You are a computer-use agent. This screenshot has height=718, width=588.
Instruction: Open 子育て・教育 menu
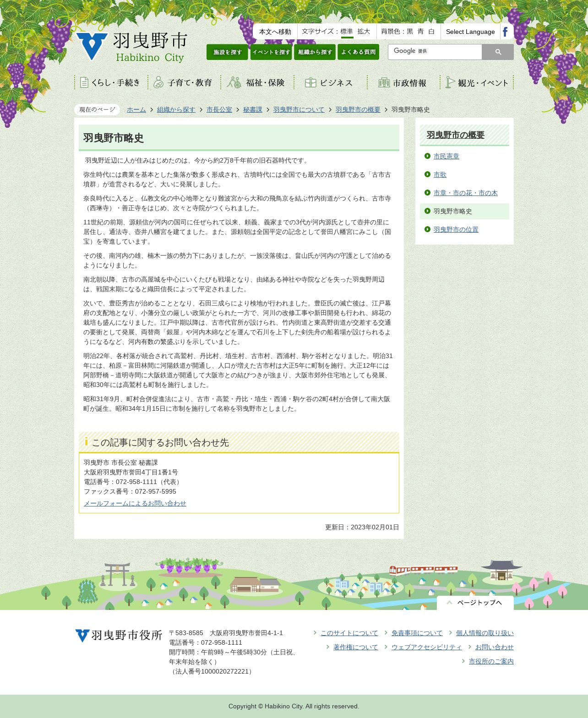(x=184, y=82)
